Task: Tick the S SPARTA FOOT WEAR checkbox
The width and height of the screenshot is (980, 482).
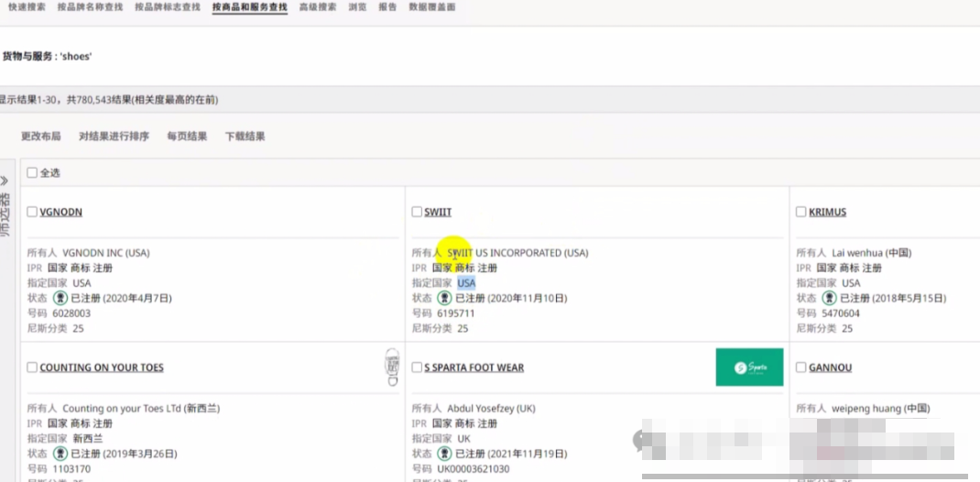Action: point(417,367)
